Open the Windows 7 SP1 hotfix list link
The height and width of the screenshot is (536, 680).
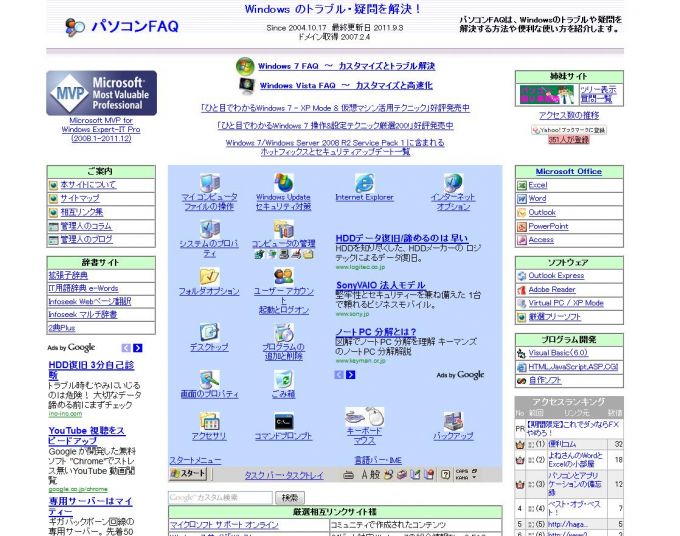tap(335, 147)
